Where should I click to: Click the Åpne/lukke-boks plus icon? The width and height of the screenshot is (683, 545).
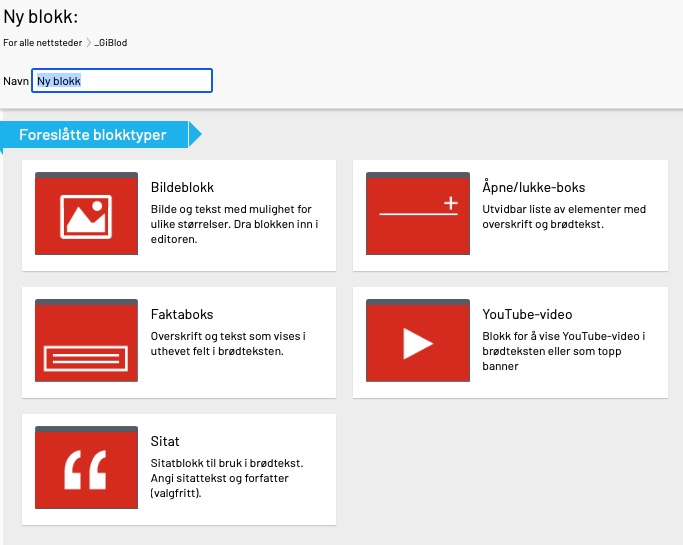pyautogui.click(x=450, y=204)
